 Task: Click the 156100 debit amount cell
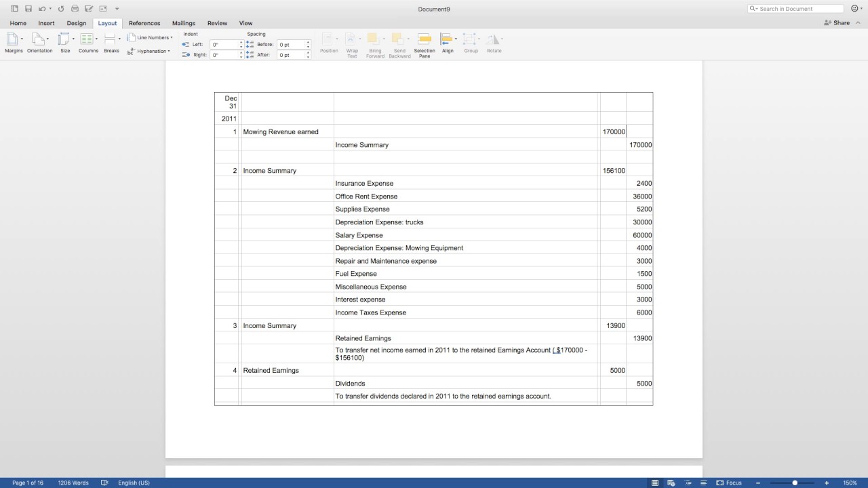pyautogui.click(x=614, y=171)
